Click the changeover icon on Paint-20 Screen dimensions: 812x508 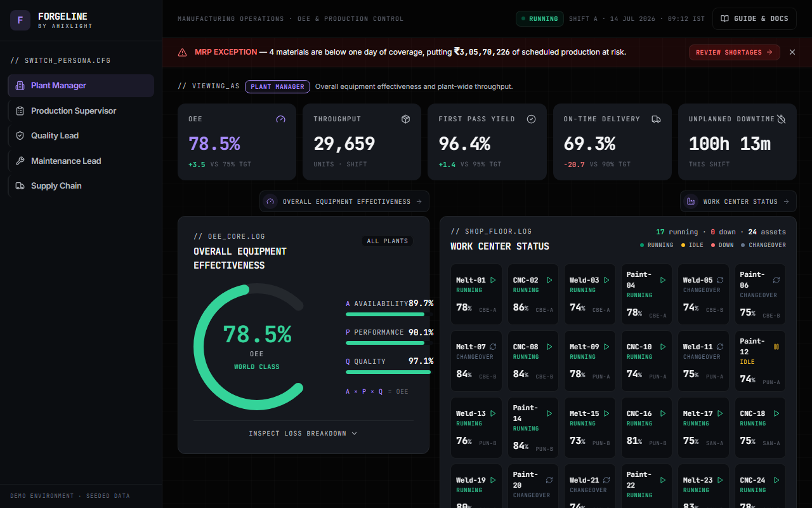(x=549, y=480)
